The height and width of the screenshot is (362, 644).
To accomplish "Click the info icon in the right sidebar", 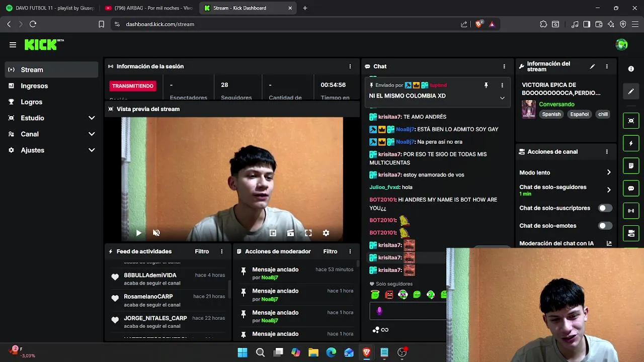I will (x=631, y=69).
